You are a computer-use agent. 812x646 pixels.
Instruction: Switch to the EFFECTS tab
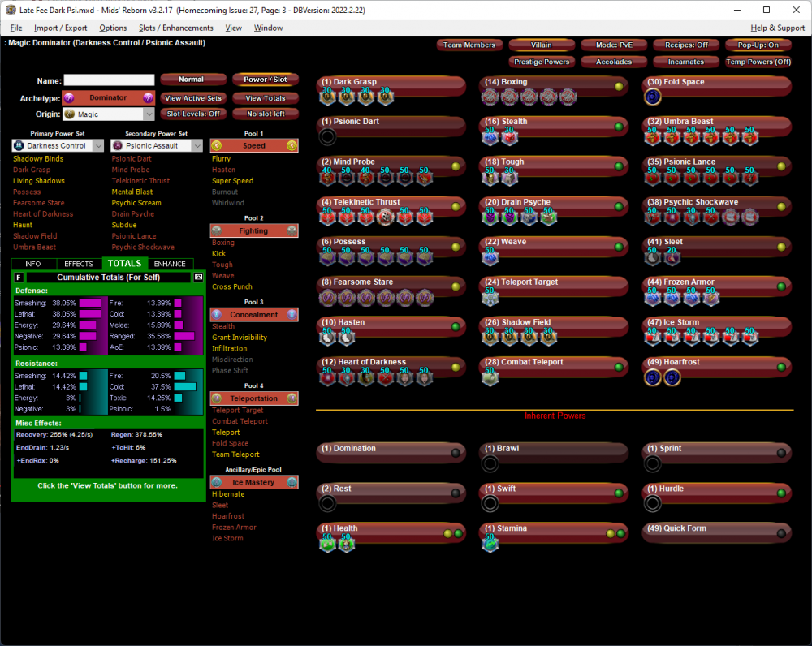click(x=79, y=264)
